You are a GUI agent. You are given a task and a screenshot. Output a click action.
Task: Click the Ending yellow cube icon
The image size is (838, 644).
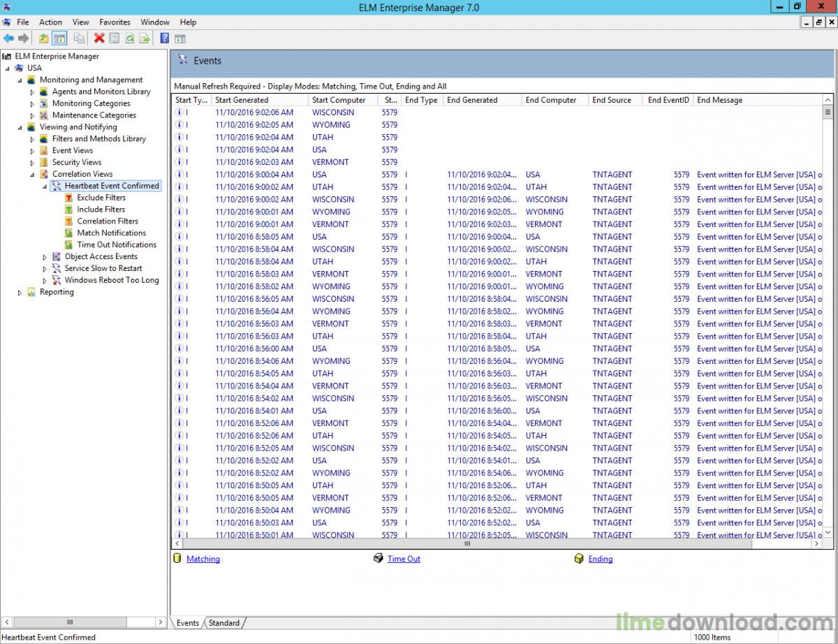click(579, 559)
